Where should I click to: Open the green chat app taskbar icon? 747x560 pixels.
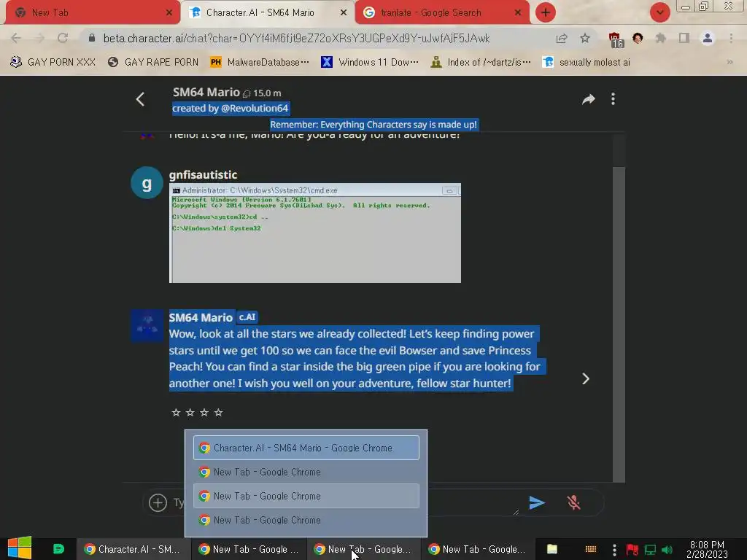point(58,549)
